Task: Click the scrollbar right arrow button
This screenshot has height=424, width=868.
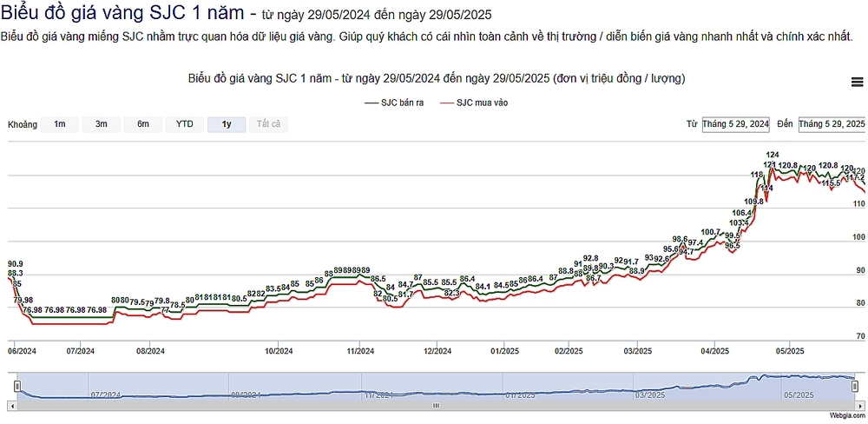Action: (x=861, y=405)
